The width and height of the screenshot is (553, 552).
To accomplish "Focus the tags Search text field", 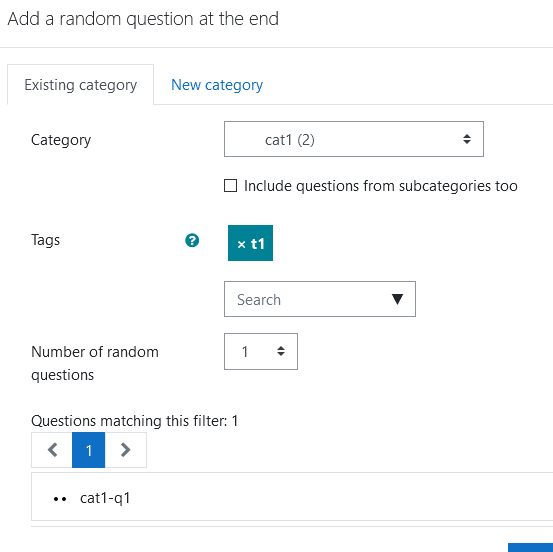I will tap(307, 299).
